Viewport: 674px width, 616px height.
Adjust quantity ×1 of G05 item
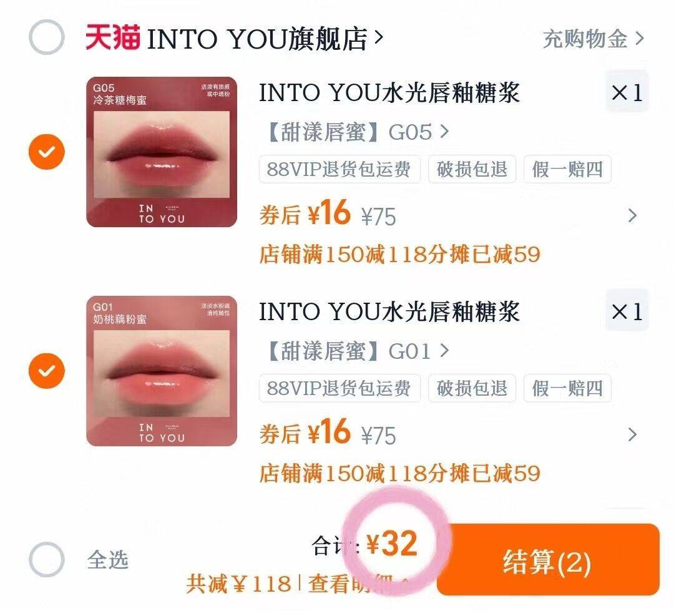click(x=627, y=92)
